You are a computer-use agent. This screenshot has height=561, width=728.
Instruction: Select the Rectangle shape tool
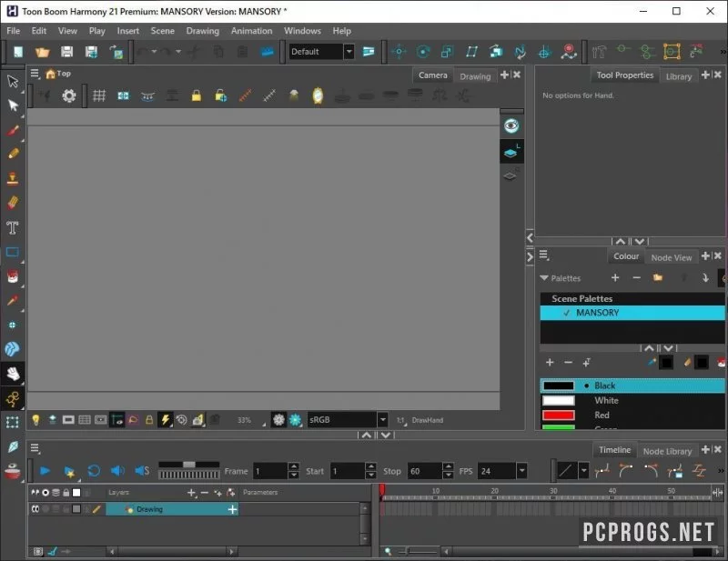[13, 252]
